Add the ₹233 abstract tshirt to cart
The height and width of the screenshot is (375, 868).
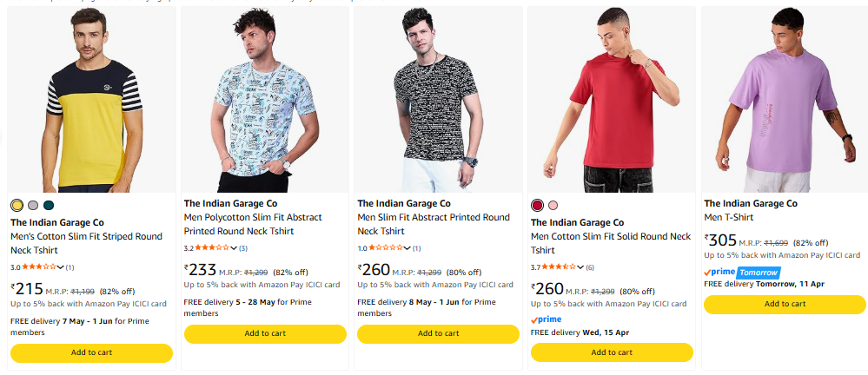point(265,333)
